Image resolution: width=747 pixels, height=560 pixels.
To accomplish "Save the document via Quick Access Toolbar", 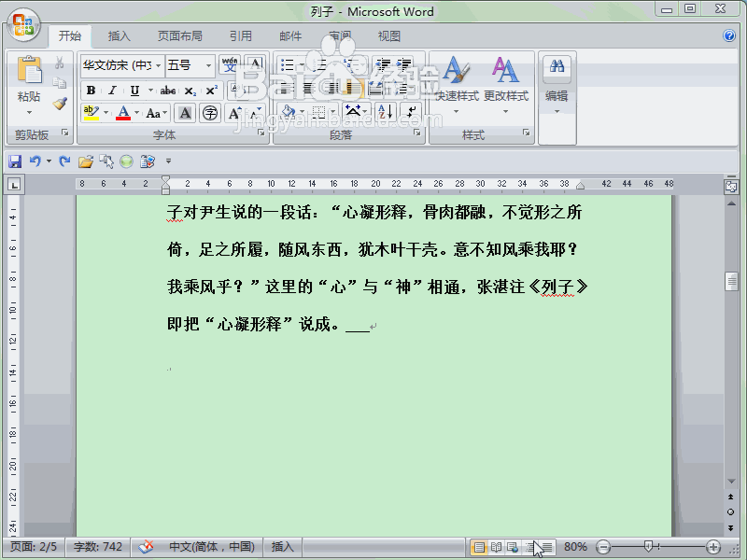I will coord(15,160).
